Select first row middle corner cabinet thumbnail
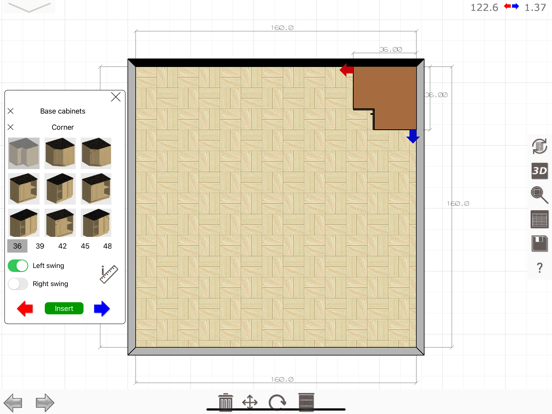This screenshot has width=552, height=414. [x=60, y=153]
